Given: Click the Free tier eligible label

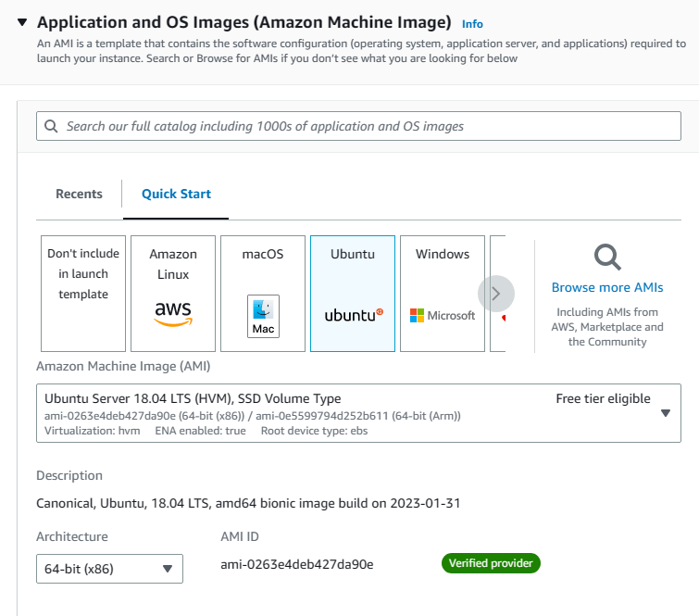Looking at the screenshot, I should click(x=603, y=398).
